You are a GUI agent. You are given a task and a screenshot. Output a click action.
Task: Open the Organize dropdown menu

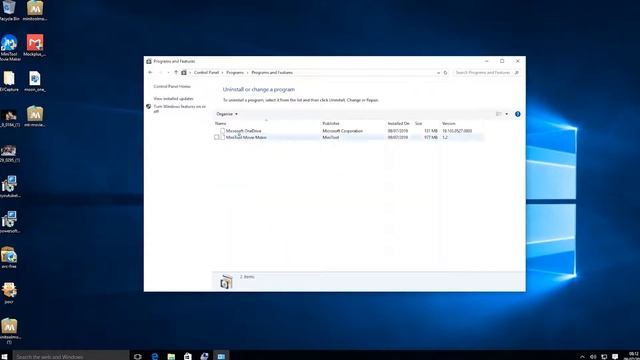pyautogui.click(x=227, y=114)
